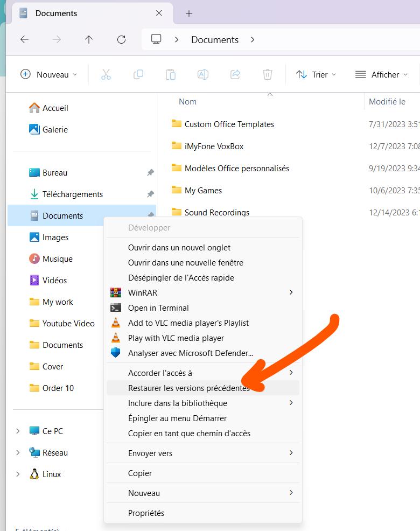This screenshot has width=420, height=531.
Task: Click the PC monitor icon in address bar
Action: [x=156, y=39]
